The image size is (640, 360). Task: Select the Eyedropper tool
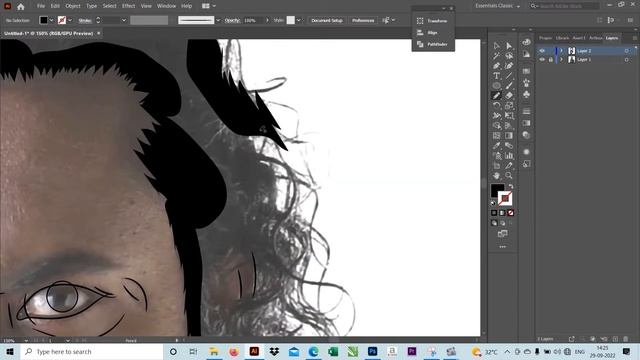[496, 146]
